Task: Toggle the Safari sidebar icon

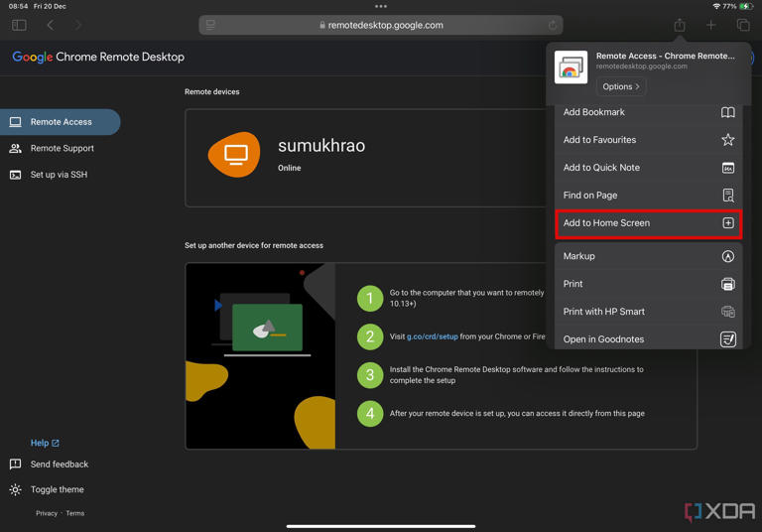Action: pos(19,25)
